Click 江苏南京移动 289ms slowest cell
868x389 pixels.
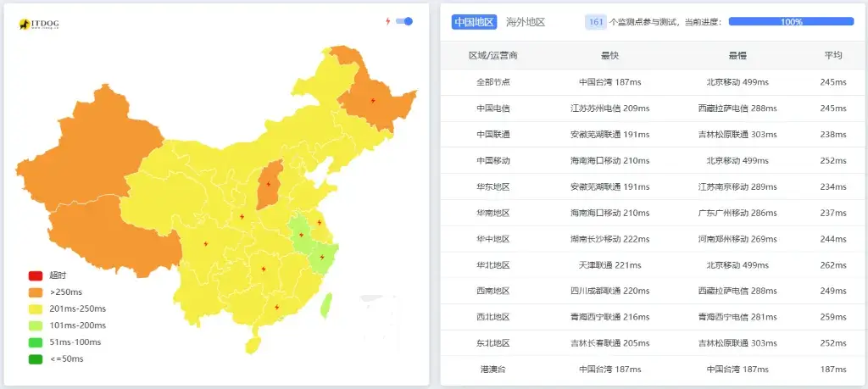tap(737, 186)
